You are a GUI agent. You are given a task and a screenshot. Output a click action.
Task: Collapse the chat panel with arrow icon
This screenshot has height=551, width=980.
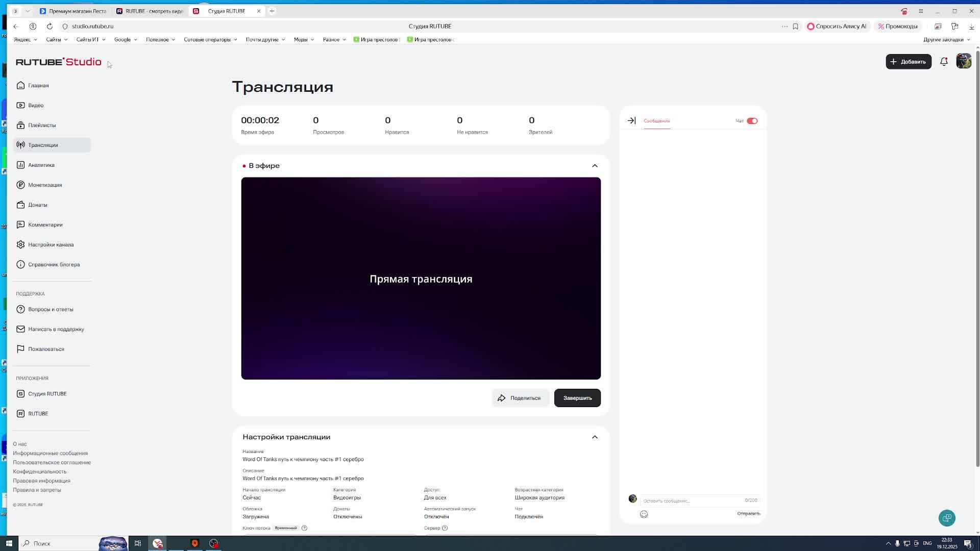631,121
